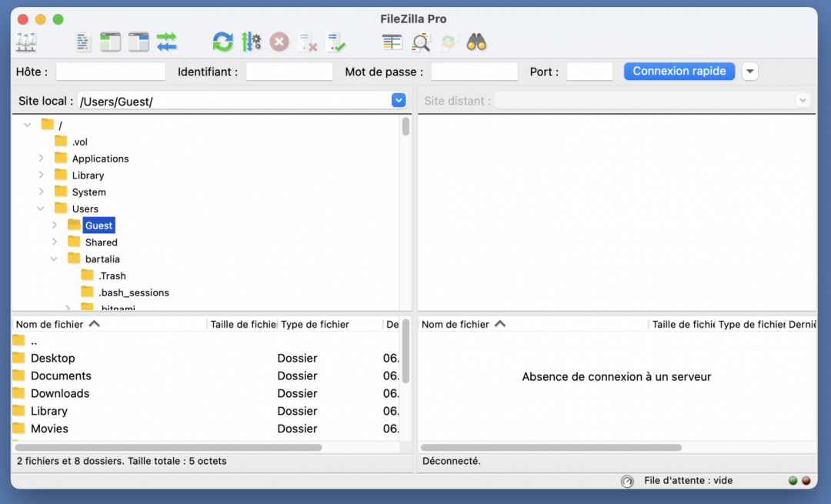831x504 pixels.
Task: Select the Library row in file list
Action: (x=206, y=411)
